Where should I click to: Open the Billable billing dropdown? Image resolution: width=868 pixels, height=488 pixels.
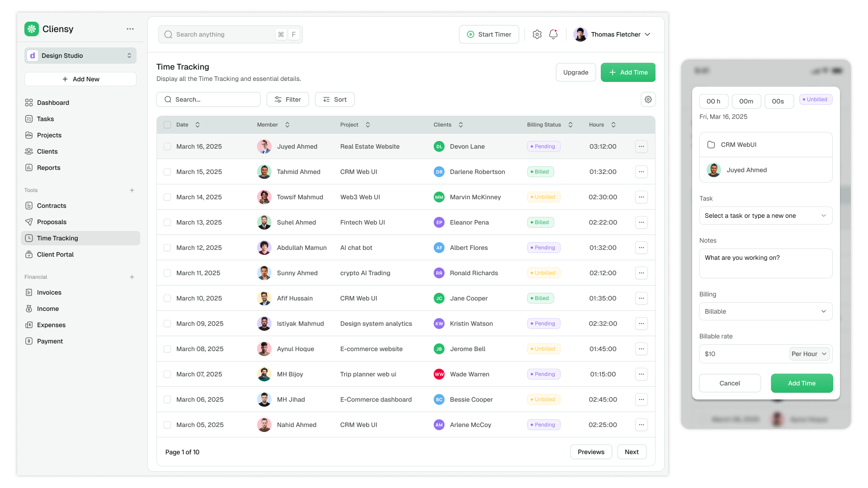pyautogui.click(x=766, y=311)
